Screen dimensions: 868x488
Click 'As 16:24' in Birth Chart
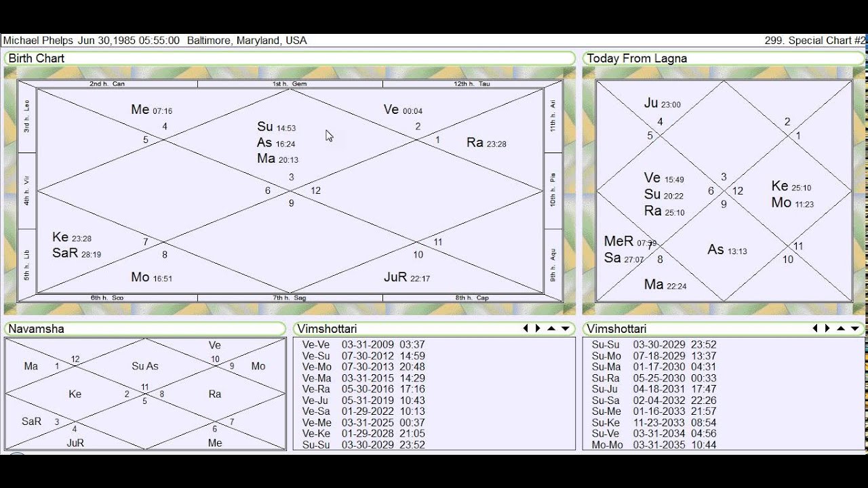point(276,143)
